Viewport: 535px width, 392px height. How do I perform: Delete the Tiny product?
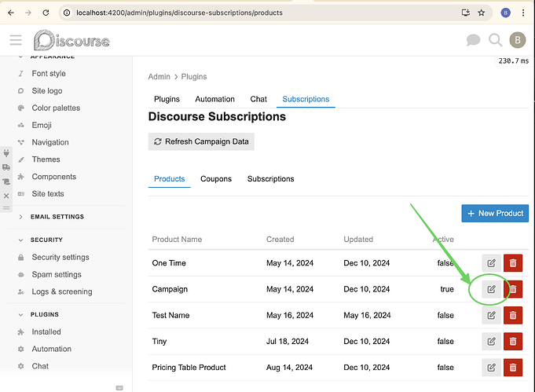(513, 342)
